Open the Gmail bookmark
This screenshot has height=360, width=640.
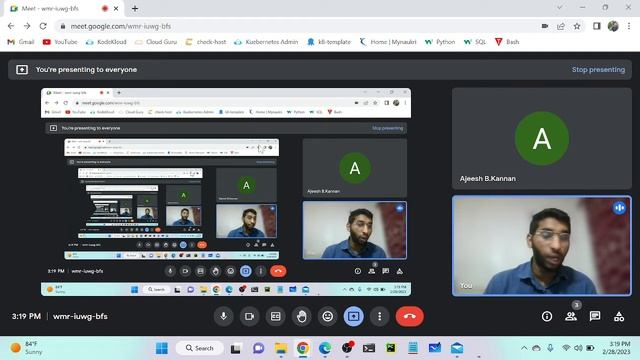coord(21,42)
